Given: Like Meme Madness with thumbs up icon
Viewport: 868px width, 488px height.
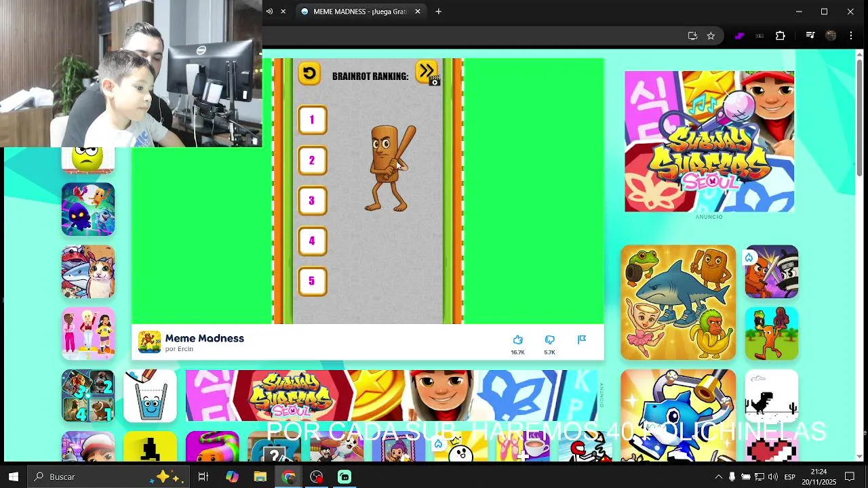Looking at the screenshot, I should click(x=518, y=340).
